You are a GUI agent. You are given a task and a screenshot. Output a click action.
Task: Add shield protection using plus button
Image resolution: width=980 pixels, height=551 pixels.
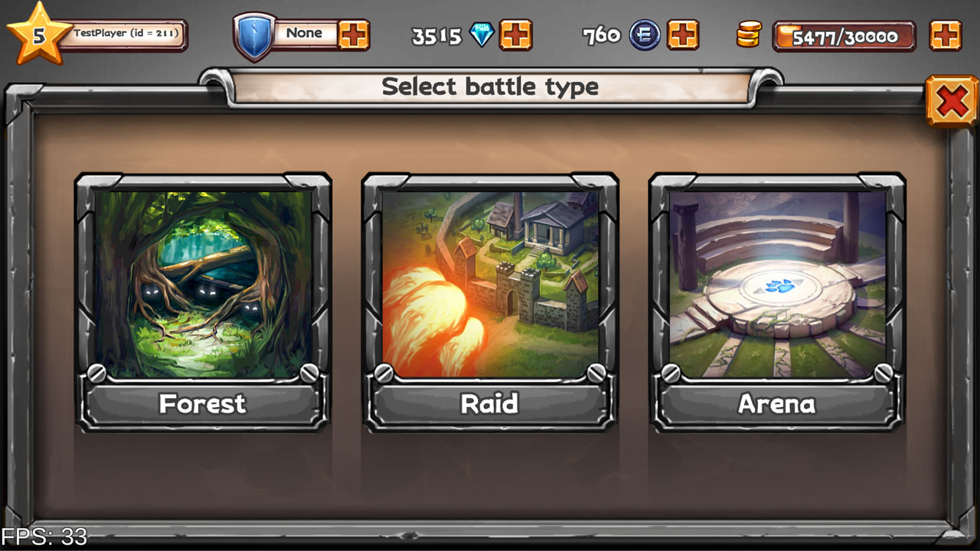[354, 35]
